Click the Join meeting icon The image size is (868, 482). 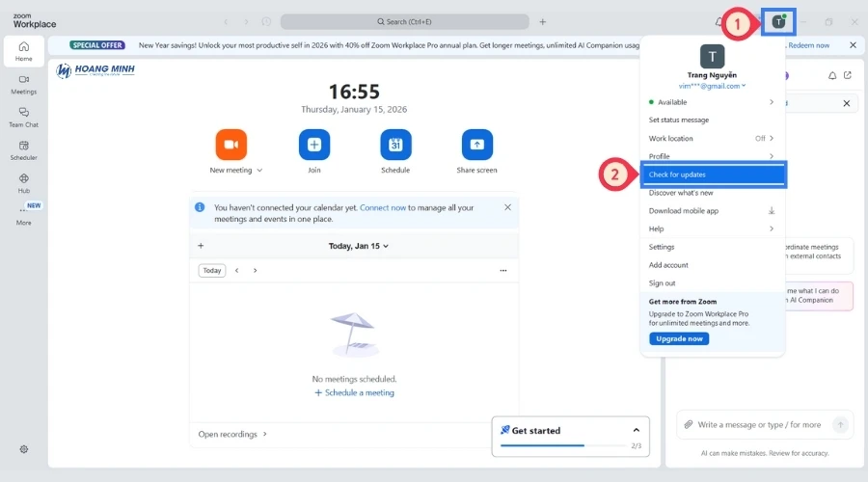tap(313, 145)
